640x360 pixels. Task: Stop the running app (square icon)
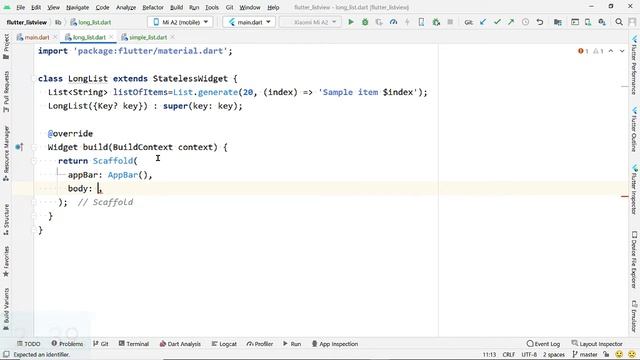(x=450, y=22)
